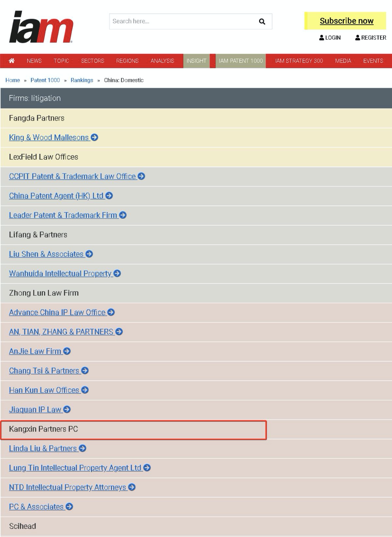Click arrow icon beside Liu Shen & Associates

click(x=89, y=254)
